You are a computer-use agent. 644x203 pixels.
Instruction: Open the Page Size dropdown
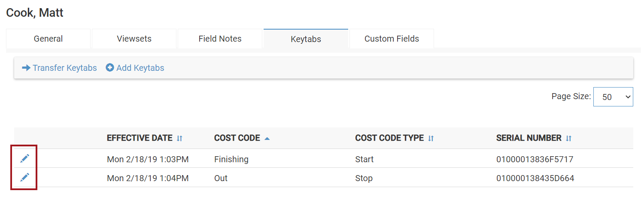pyautogui.click(x=613, y=97)
